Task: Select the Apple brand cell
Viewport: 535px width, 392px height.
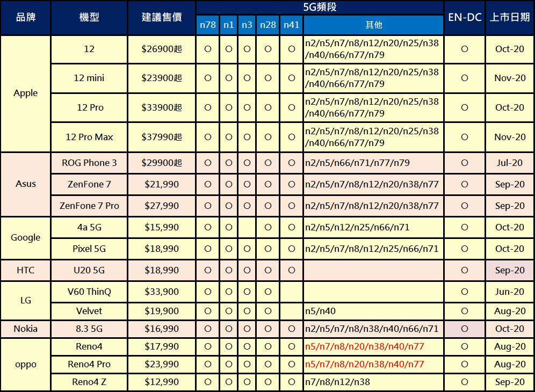Action: click(26, 93)
